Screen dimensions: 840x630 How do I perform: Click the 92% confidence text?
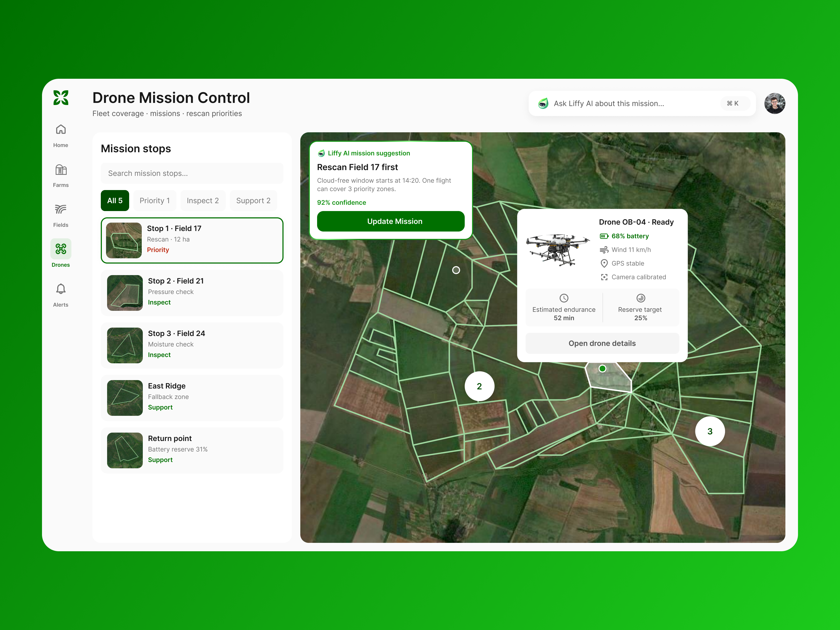(342, 203)
